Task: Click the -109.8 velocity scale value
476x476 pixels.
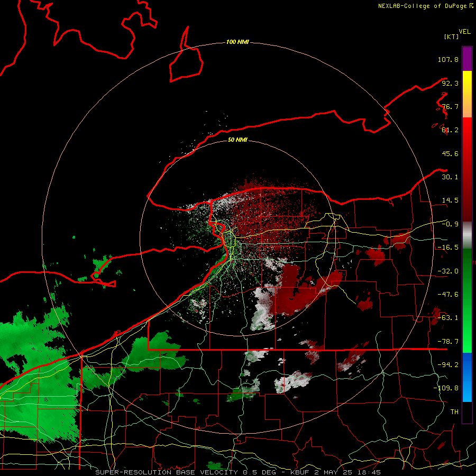Action: point(446,388)
